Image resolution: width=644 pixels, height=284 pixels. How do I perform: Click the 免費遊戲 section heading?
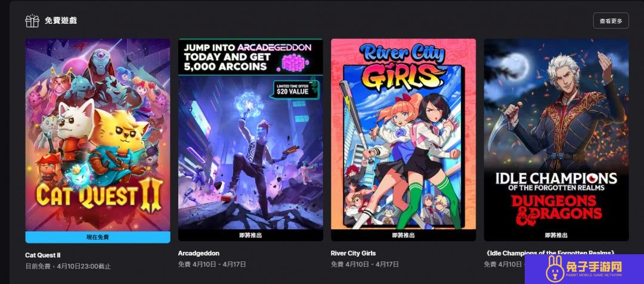[x=61, y=20]
